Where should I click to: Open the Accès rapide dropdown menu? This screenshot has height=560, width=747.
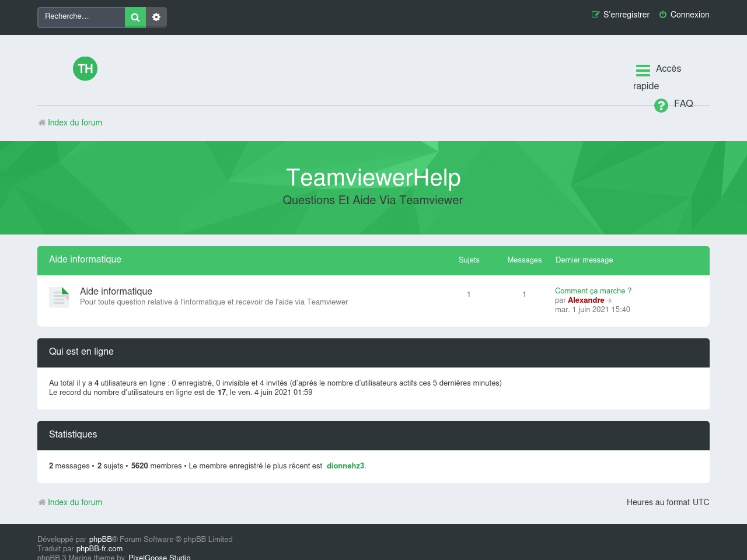point(657,77)
